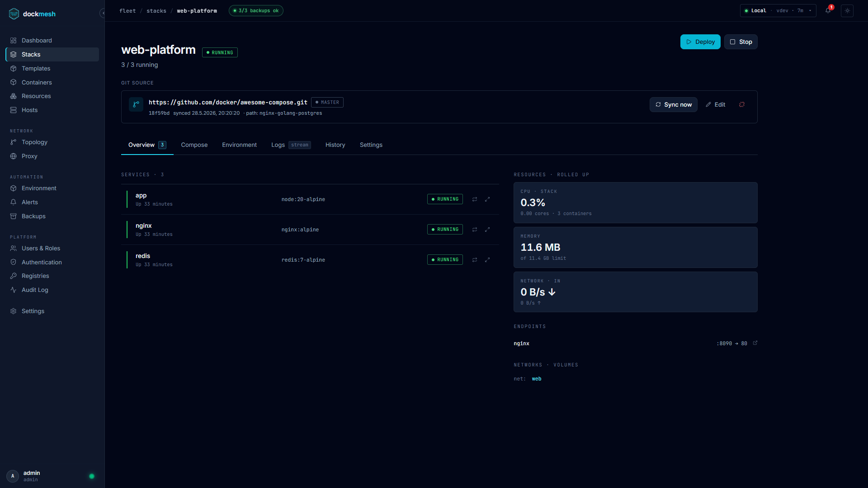Switch to the stack Environment tab
The height and width of the screenshot is (488, 868).
point(239,145)
